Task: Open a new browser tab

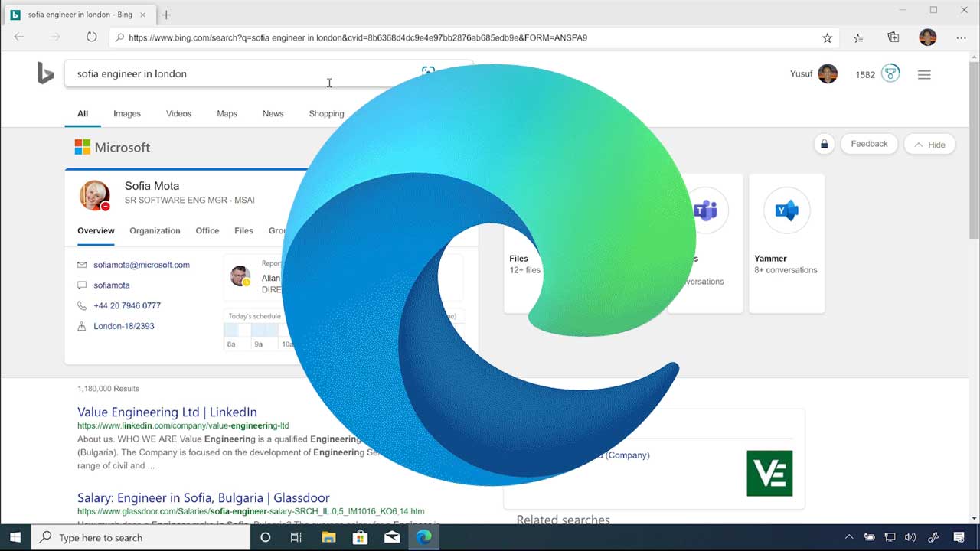Action: coord(166,15)
